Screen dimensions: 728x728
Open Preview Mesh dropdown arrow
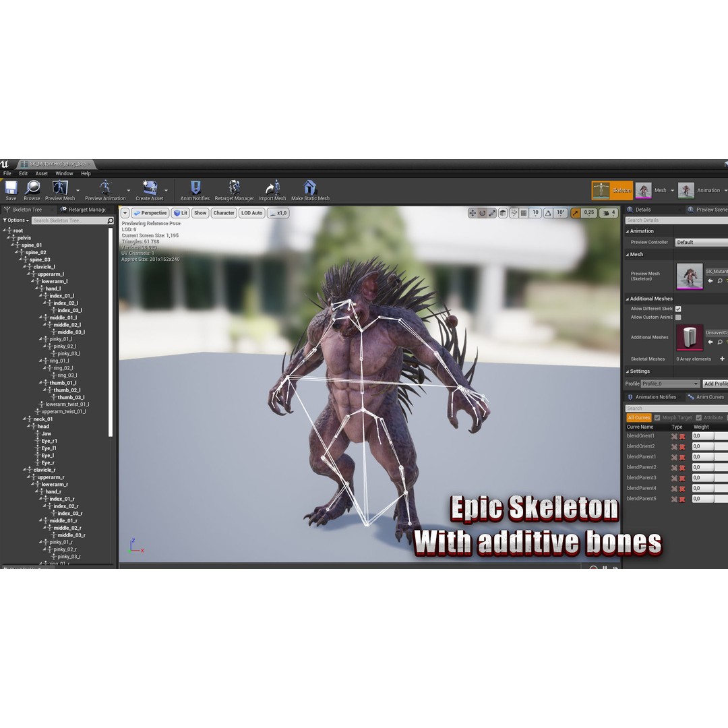[78, 190]
